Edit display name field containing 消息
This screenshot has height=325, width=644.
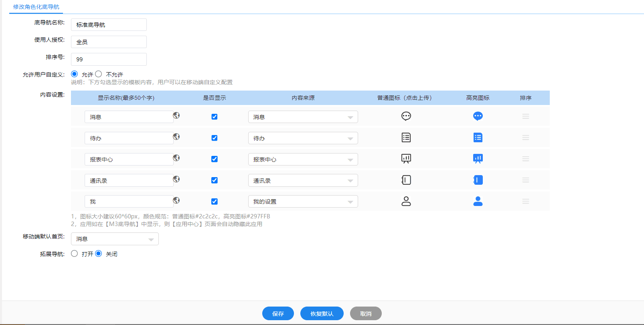click(129, 117)
